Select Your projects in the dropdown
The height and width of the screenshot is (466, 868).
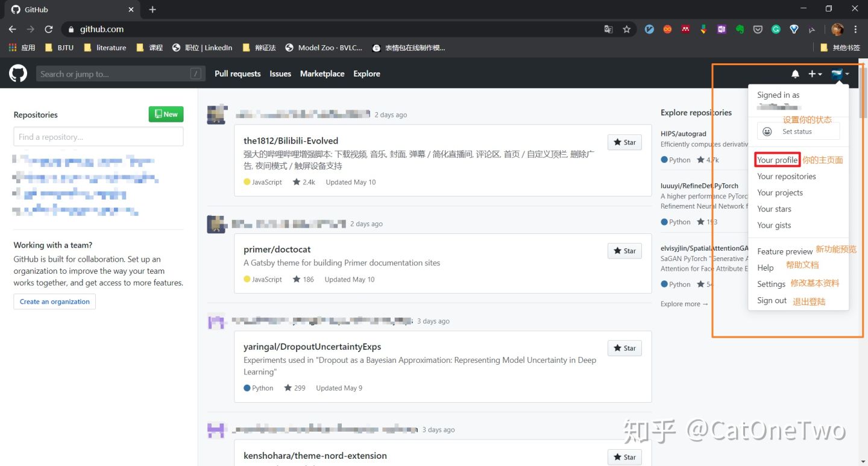coord(780,192)
